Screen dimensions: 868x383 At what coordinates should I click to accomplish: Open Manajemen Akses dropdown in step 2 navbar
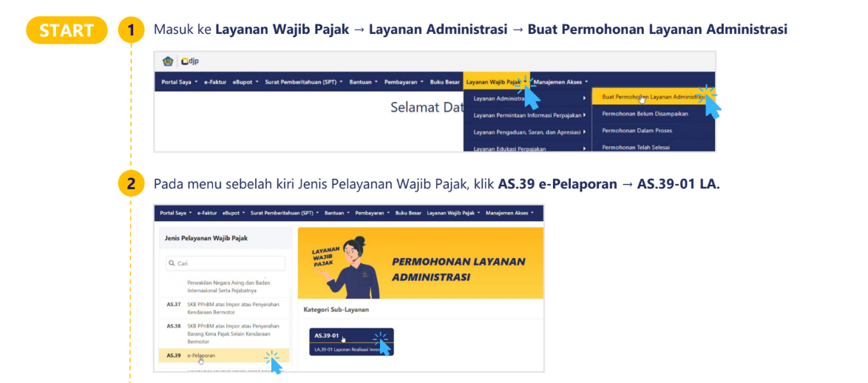[510, 212]
